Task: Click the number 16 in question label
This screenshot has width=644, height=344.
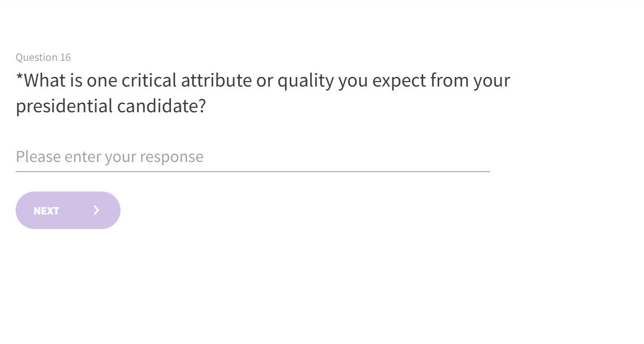Action: 65,58
